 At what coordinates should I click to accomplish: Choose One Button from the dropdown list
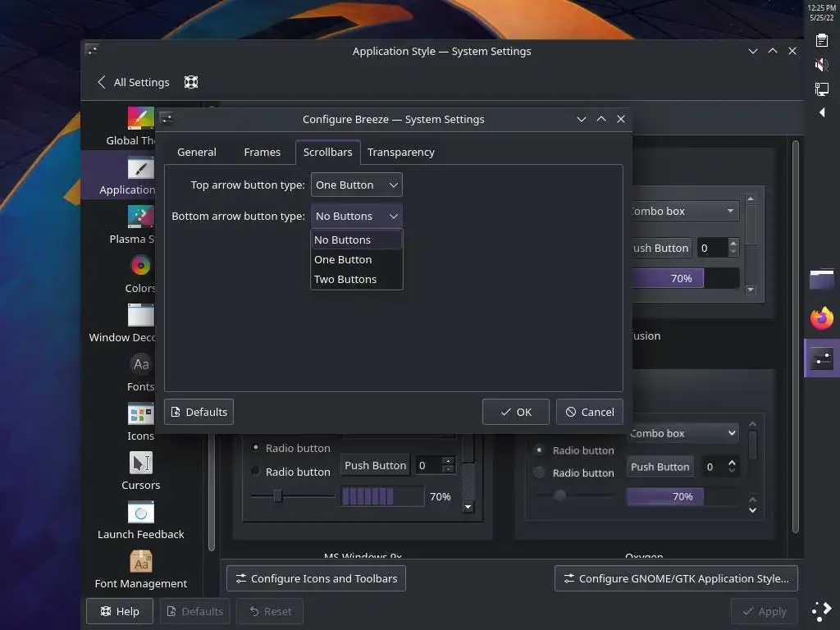(356, 260)
